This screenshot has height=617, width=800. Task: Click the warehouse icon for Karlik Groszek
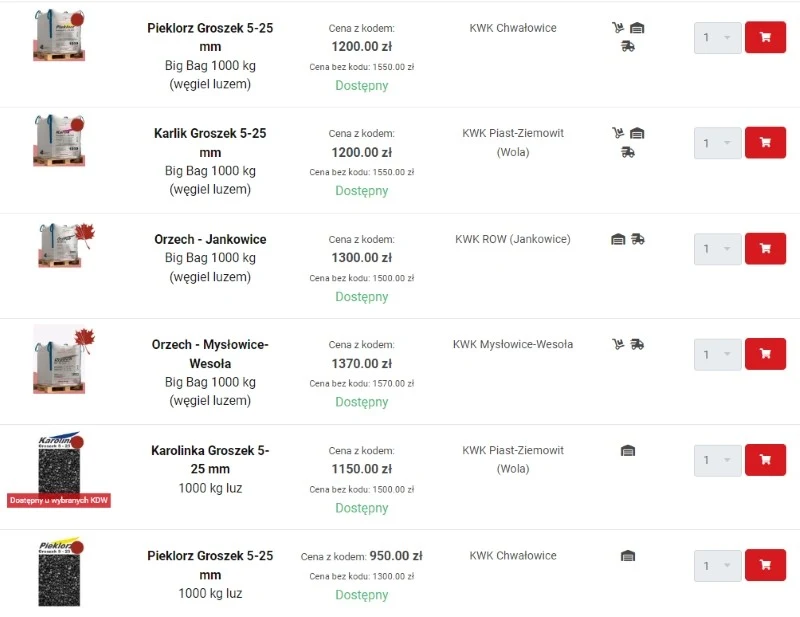click(x=637, y=133)
